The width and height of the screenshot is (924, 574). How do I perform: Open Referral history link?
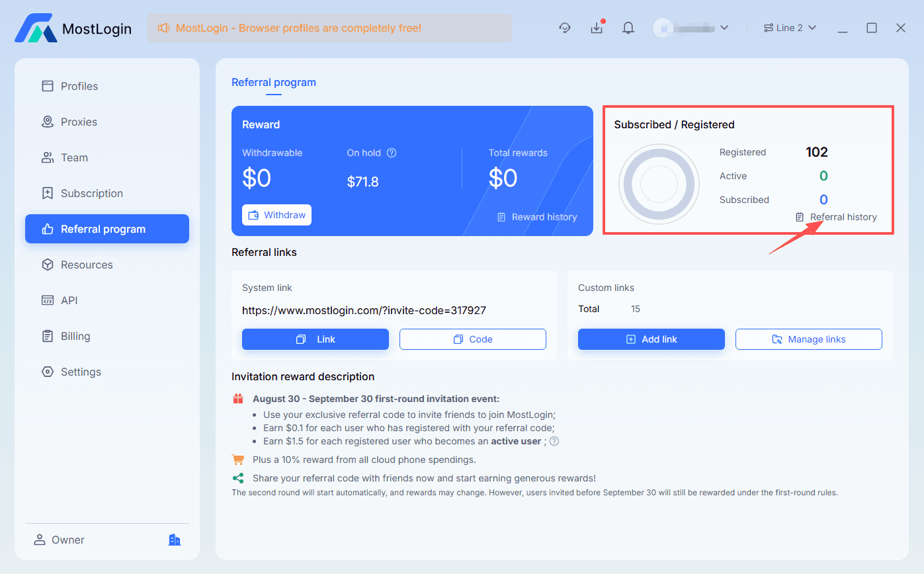[x=836, y=217]
